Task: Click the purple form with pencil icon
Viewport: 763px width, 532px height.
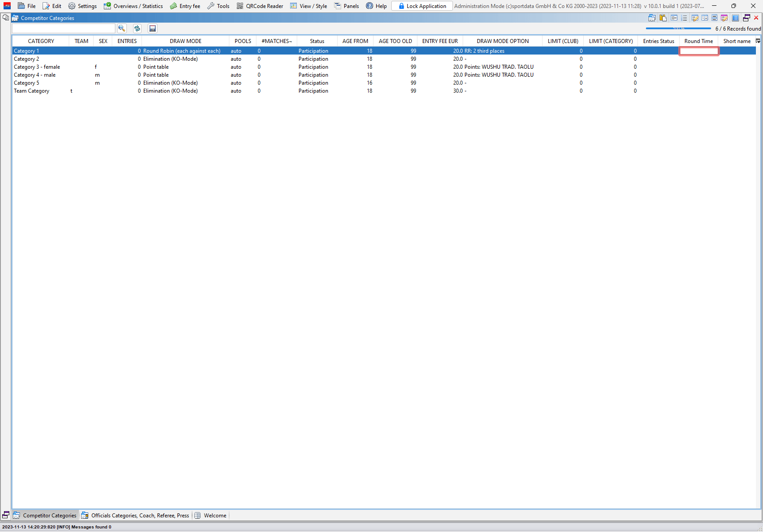Action: tap(724, 18)
